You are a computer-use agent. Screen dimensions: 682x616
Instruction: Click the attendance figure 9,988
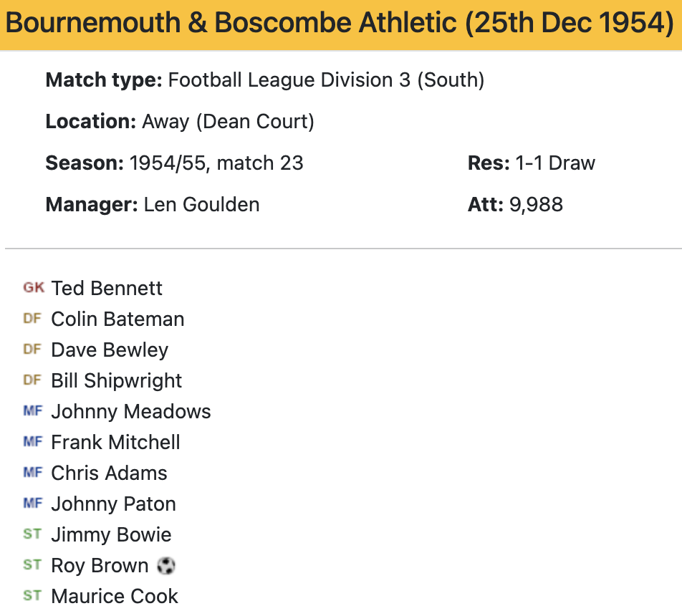pos(536,204)
